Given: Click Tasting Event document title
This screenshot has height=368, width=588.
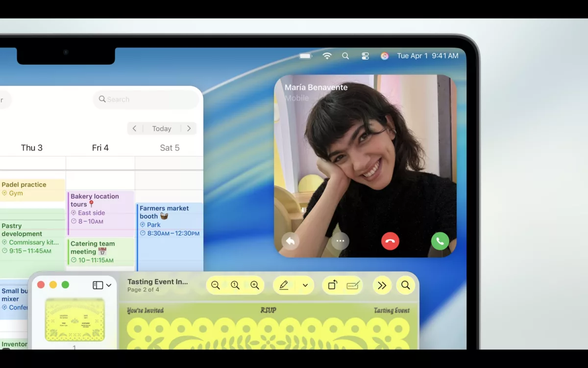Looking at the screenshot, I should coord(158,282).
